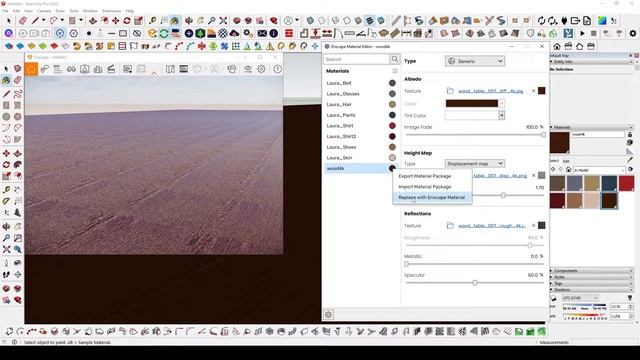Open Albedo texture folder browse icon
Image resolution: width=640 pixels, height=360 pixels.
[x=450, y=91]
